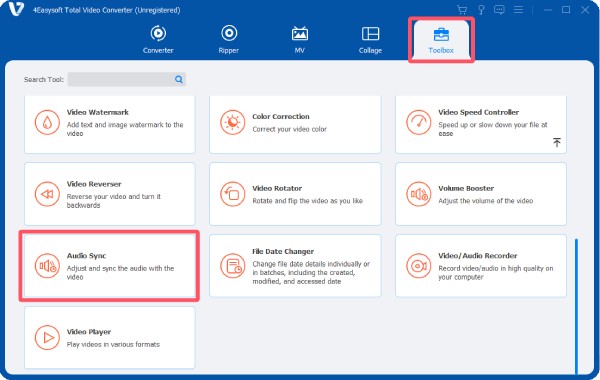The width and height of the screenshot is (600, 380).
Task: Click the Video Reverser rewind icon
Action: point(47,194)
